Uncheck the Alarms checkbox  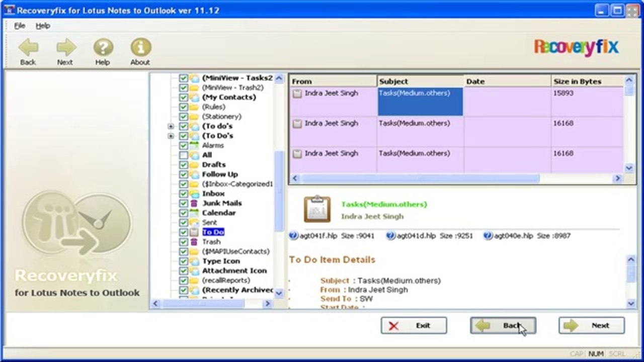pyautogui.click(x=184, y=145)
